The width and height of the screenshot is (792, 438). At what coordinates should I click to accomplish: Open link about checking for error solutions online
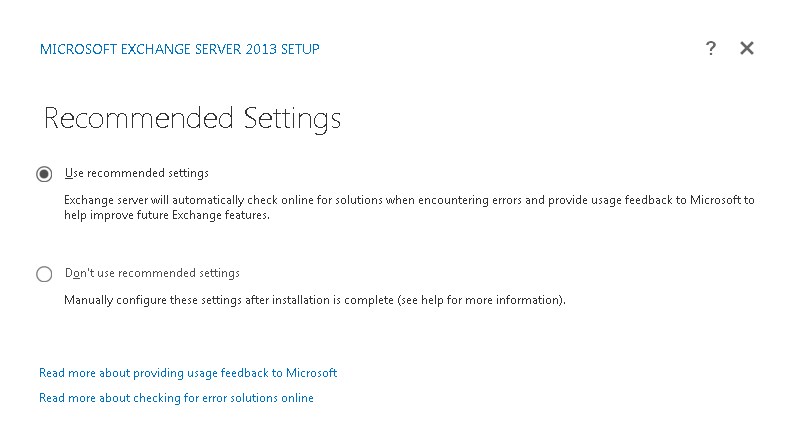coord(176,398)
